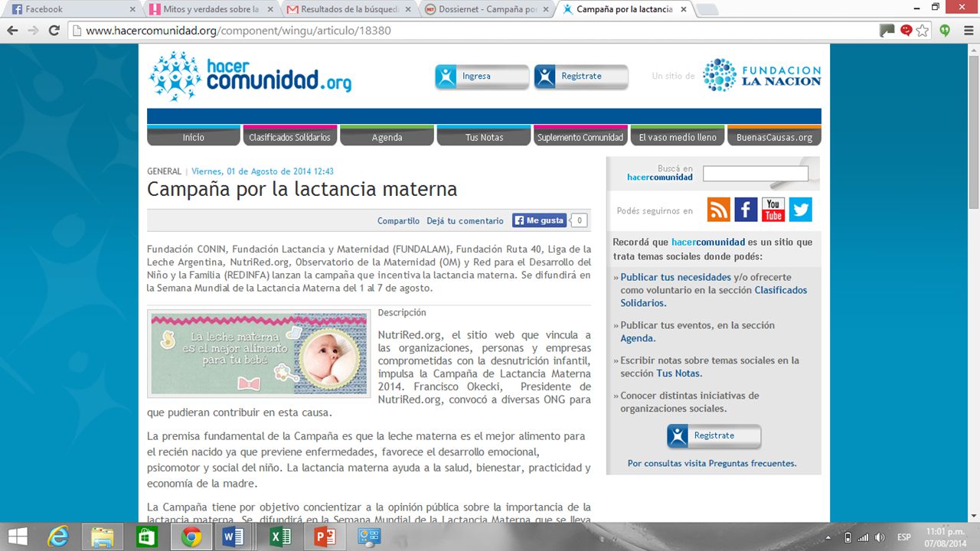Viewport: 980px width, 551px height.
Task: Click the browser forward arrow
Action: pyautogui.click(x=33, y=31)
